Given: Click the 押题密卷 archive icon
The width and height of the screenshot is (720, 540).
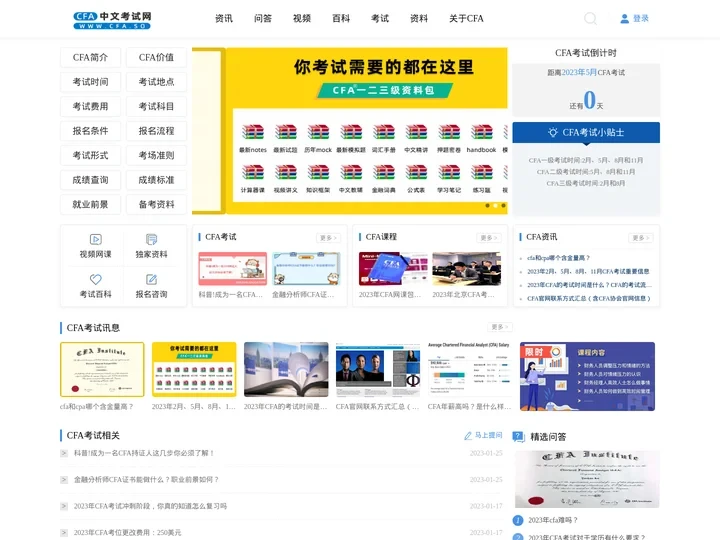Looking at the screenshot, I should [x=449, y=132].
